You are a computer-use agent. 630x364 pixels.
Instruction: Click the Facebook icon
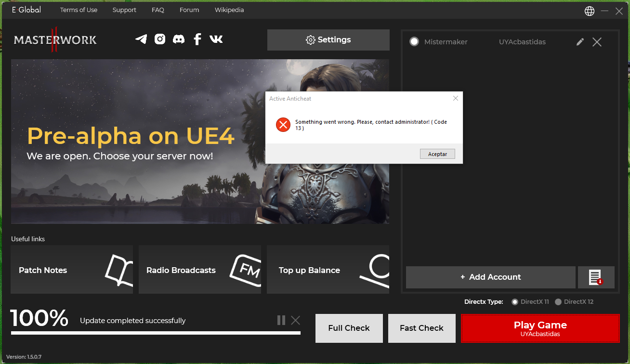(x=197, y=39)
